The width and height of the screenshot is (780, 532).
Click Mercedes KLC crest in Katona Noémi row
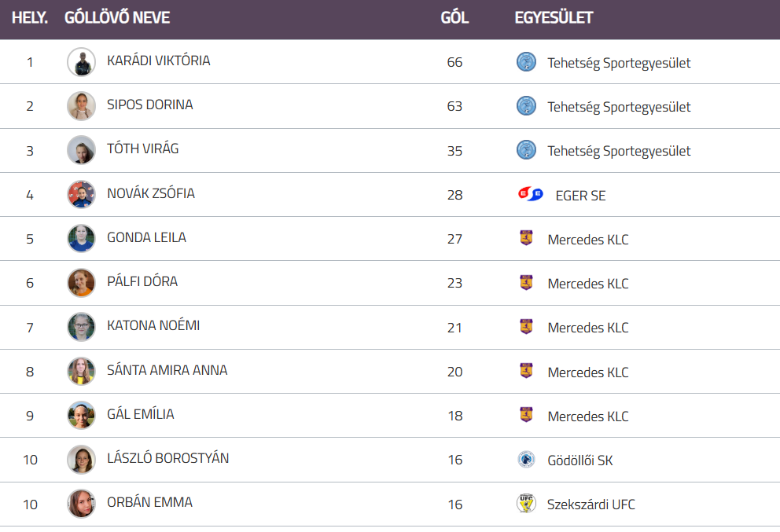526,327
